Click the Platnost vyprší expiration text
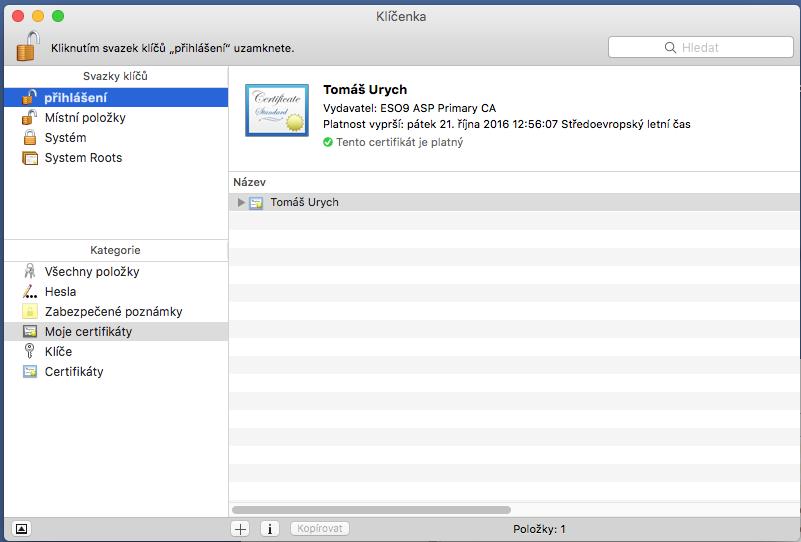Viewport: 801px width, 542px height. click(506, 124)
